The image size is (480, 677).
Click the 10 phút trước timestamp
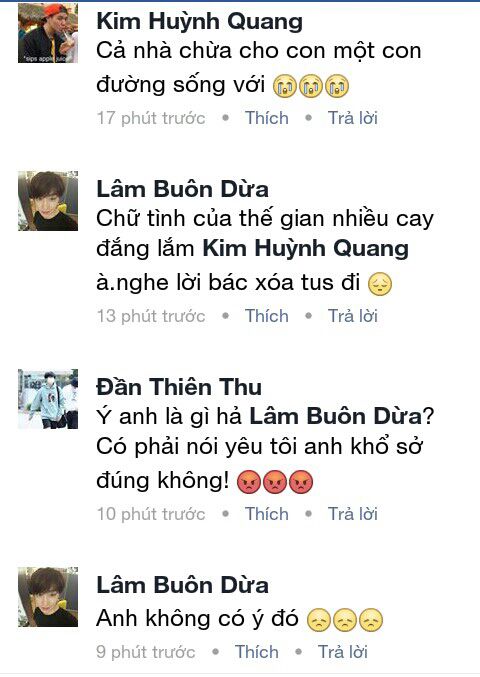151,514
